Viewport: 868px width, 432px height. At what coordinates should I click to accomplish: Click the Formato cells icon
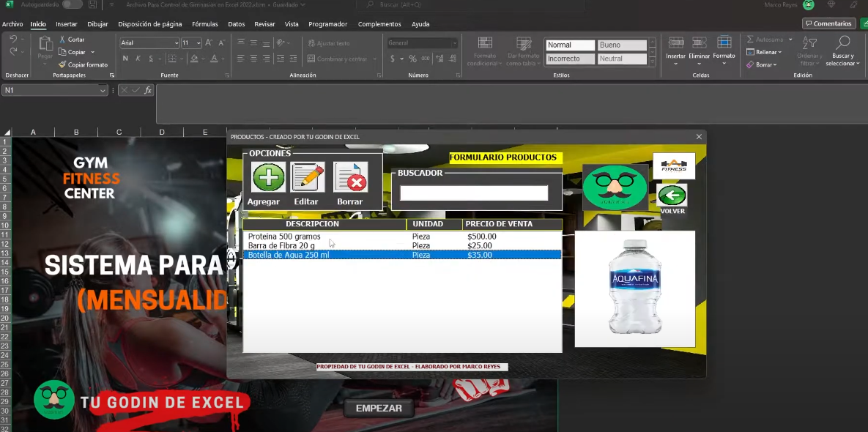[724, 42]
